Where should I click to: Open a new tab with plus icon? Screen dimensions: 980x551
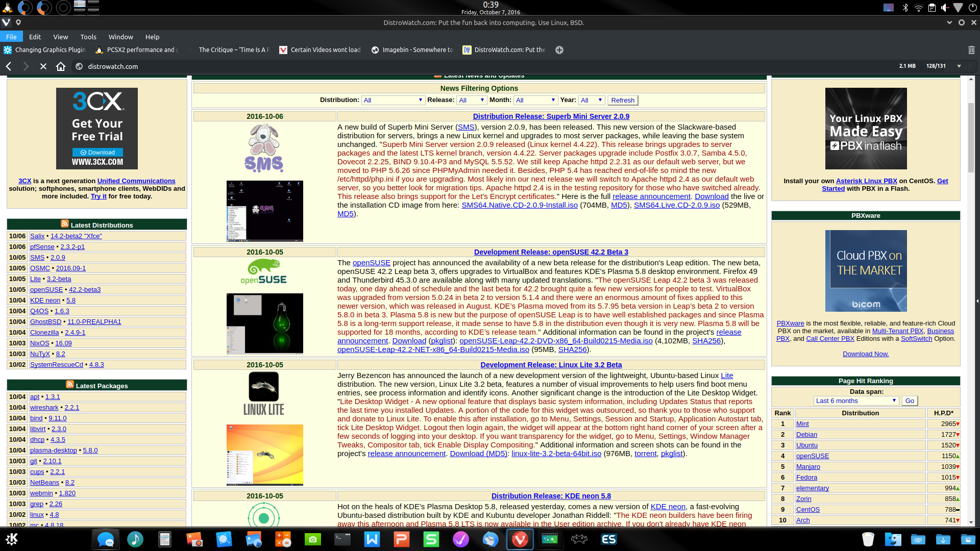pos(559,50)
